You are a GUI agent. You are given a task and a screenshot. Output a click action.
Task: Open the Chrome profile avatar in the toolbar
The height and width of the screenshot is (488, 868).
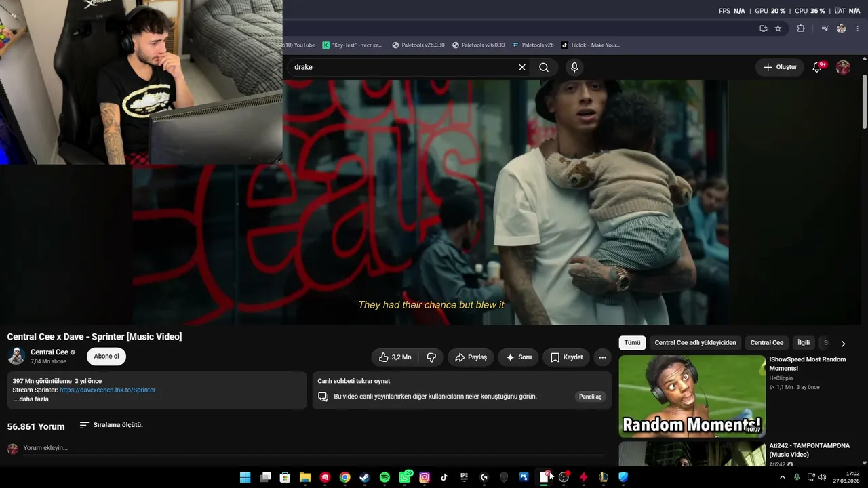point(842,28)
